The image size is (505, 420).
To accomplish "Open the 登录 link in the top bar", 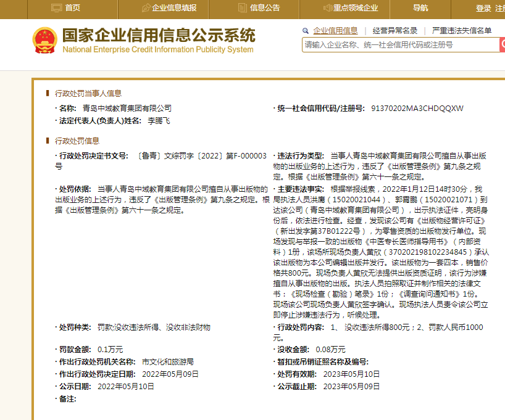I will click(483, 9).
